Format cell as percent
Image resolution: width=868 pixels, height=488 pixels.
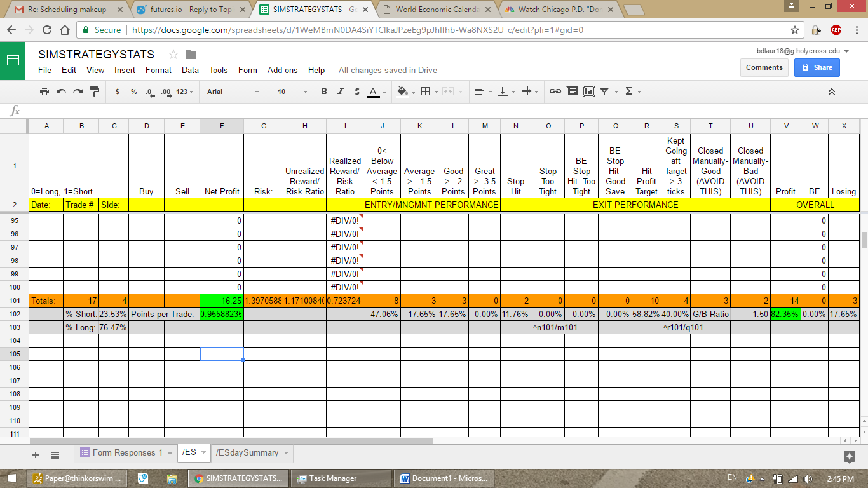pos(133,91)
